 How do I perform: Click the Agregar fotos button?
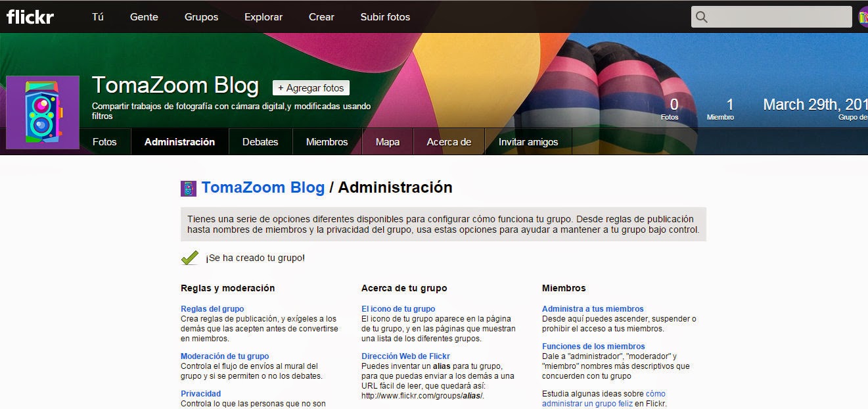[311, 87]
